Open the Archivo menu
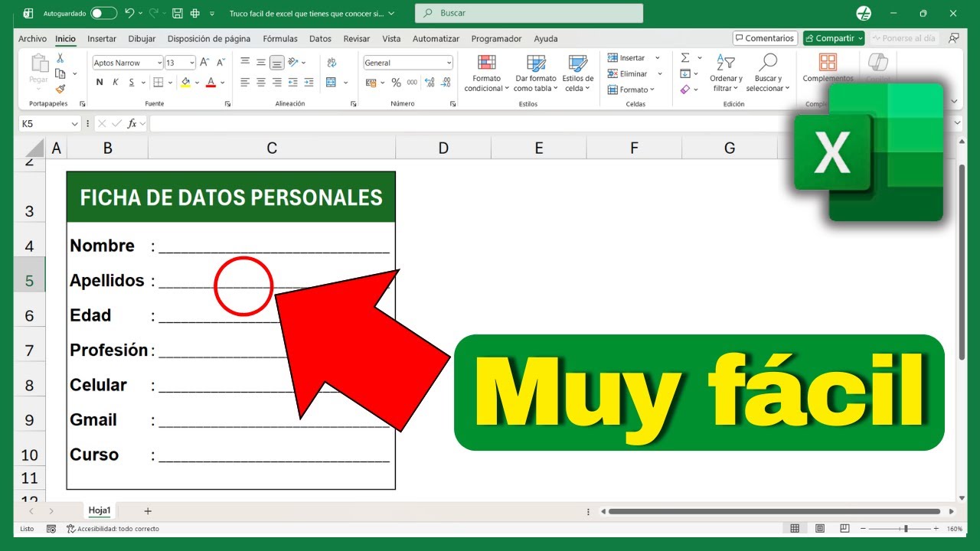Screen dimensions: 980x551 click(x=32, y=38)
